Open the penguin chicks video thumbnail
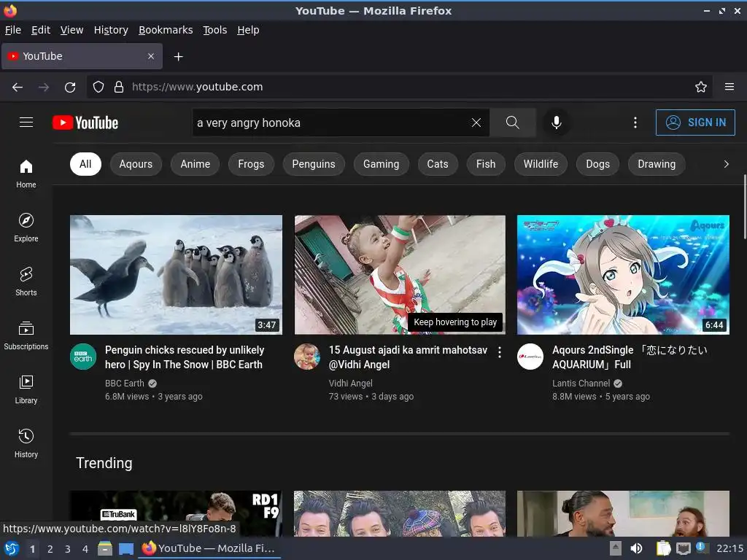The height and width of the screenshot is (560, 747). pos(176,275)
